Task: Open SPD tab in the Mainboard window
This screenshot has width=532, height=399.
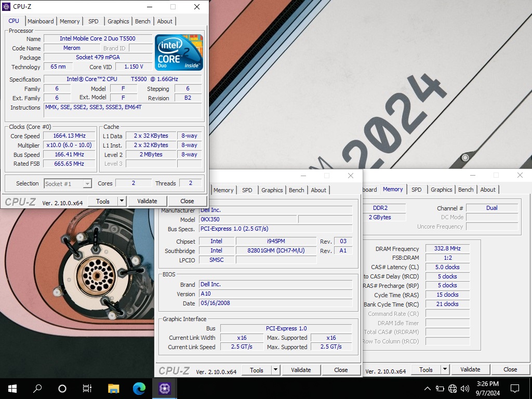Action: (247, 190)
